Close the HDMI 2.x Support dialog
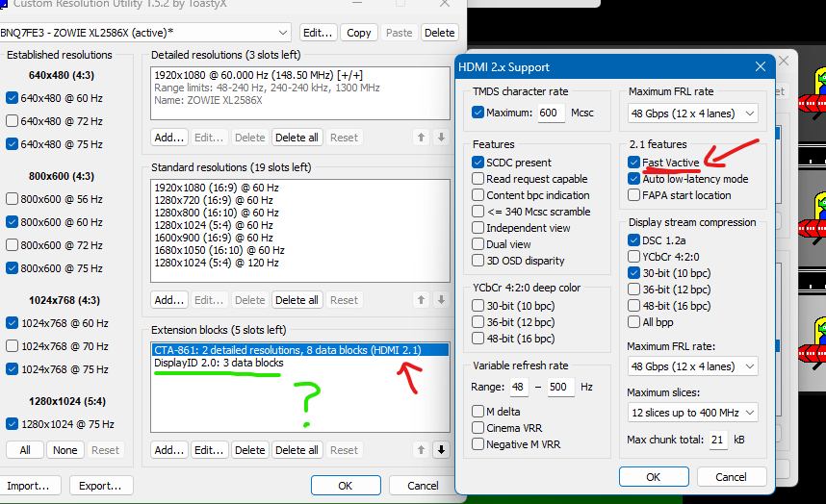The image size is (826, 504). pyautogui.click(x=760, y=67)
